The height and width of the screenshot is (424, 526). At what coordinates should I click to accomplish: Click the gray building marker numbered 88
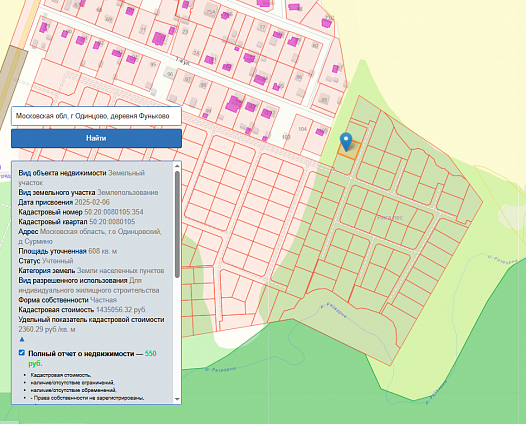pos(324,100)
